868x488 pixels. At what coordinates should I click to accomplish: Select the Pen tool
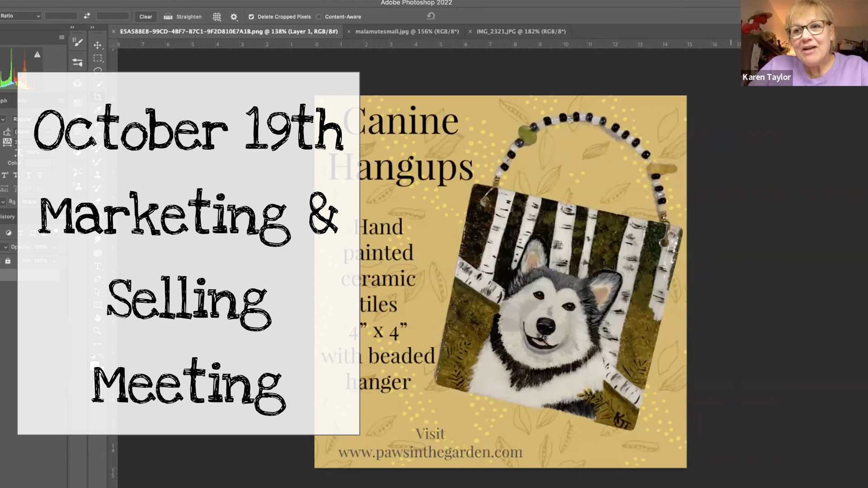[x=97, y=279]
